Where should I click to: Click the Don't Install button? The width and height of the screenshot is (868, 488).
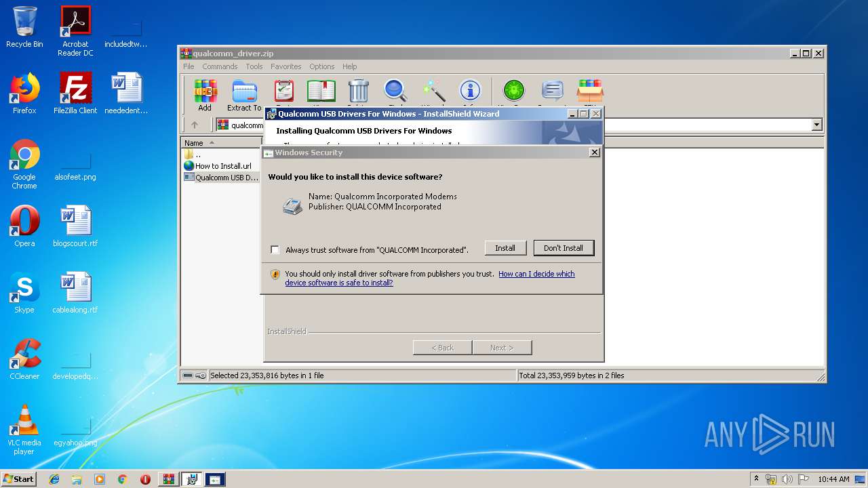click(564, 248)
